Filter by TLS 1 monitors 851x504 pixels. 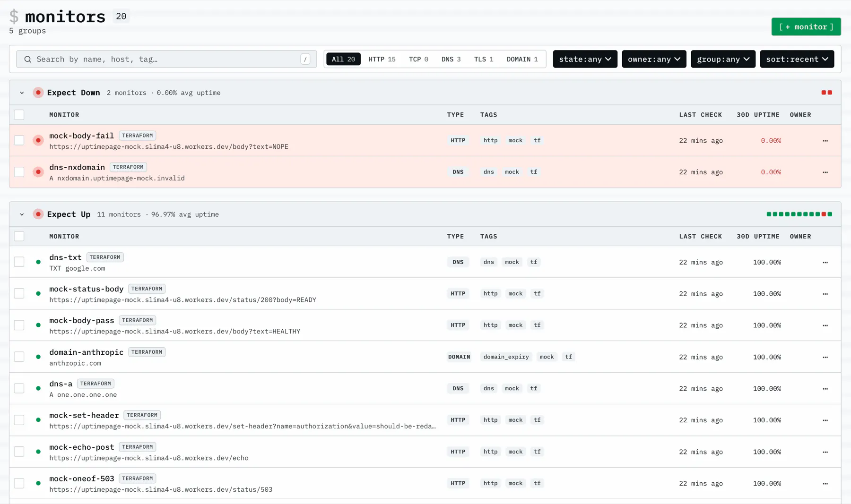click(x=484, y=59)
